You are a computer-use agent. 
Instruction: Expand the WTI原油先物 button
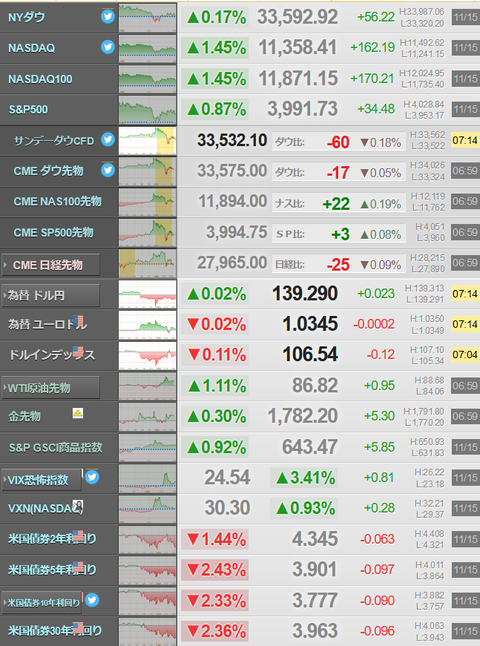50,387
